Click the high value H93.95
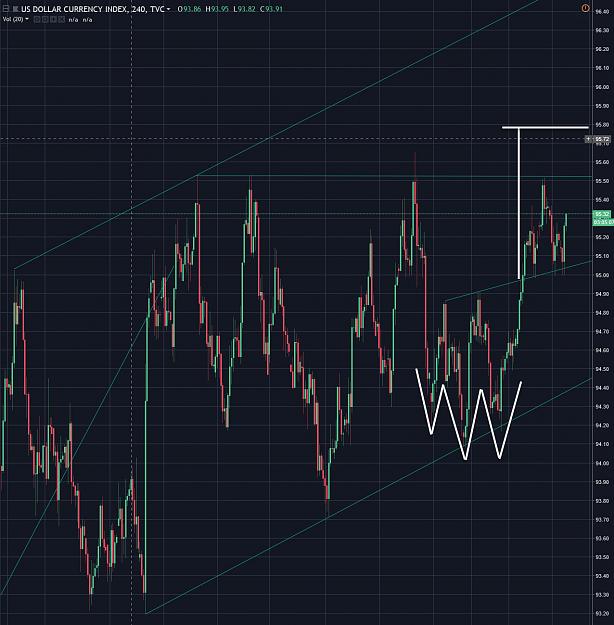Viewport: 614px width, 625px height. pyautogui.click(x=217, y=9)
